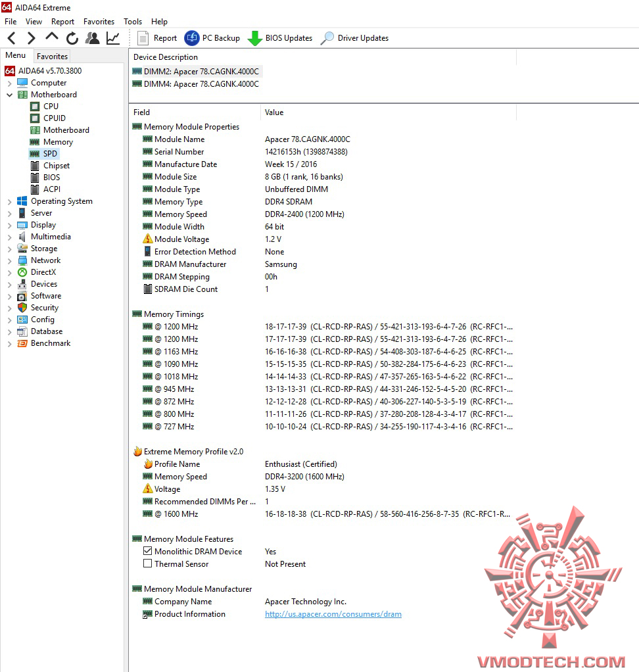Refresh the page with Refresh icon
Image resolution: width=639 pixels, height=672 pixels.
point(72,38)
